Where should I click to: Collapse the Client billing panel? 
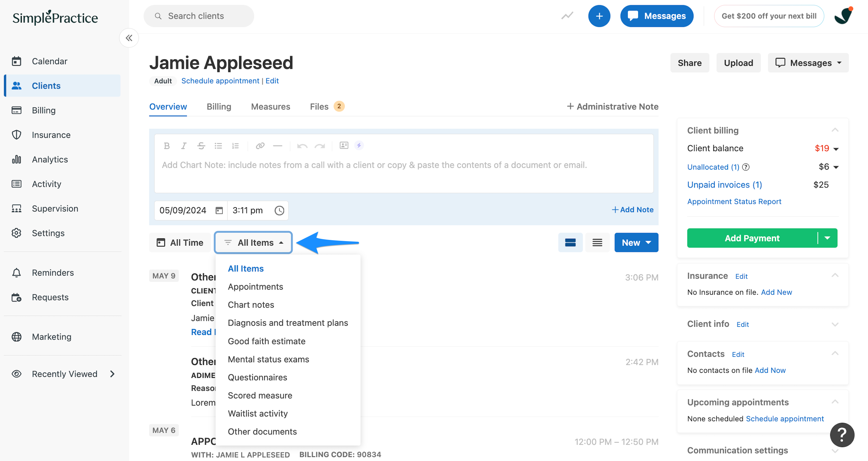click(835, 130)
